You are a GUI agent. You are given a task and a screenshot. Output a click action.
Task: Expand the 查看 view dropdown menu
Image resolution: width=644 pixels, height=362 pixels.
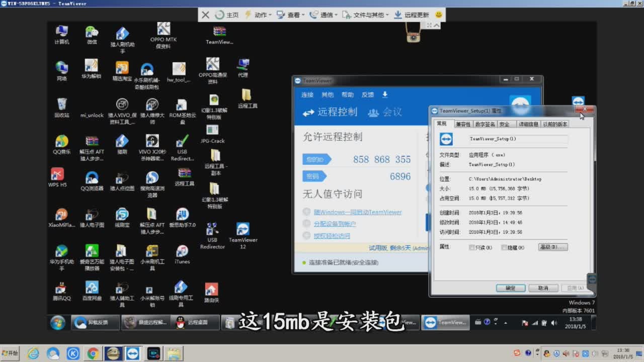pyautogui.click(x=291, y=15)
